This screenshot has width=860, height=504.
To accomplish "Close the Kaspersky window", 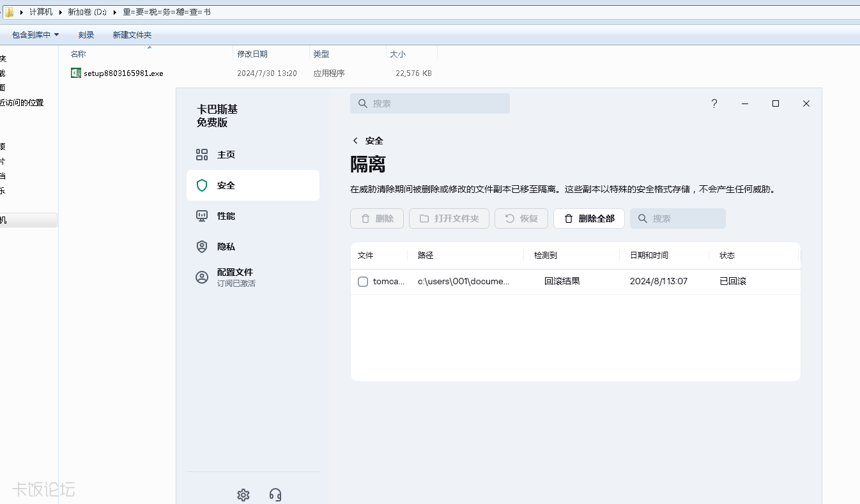I will click(x=806, y=103).
